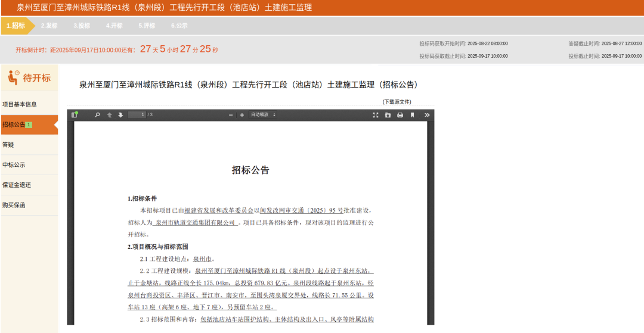Open the 自动缩放 zoom dropdown
The height and width of the screenshot is (333, 644).
[263, 115]
